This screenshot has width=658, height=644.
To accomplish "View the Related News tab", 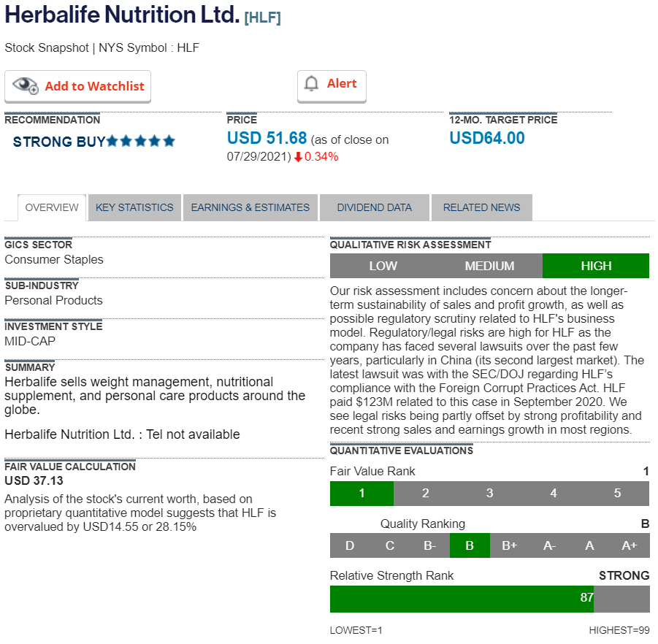I will (x=482, y=207).
